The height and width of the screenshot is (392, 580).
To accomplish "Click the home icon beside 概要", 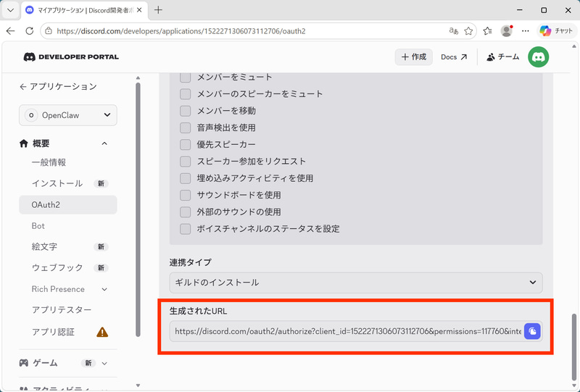I will [24, 143].
